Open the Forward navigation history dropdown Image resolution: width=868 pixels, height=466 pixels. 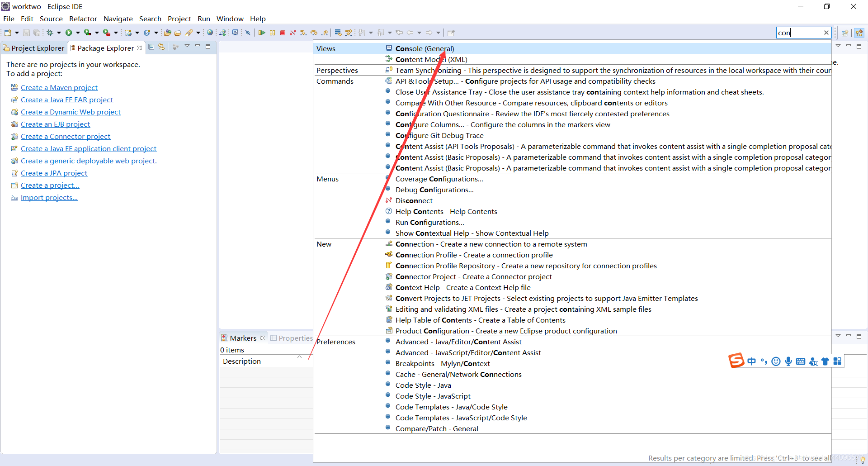click(438, 33)
